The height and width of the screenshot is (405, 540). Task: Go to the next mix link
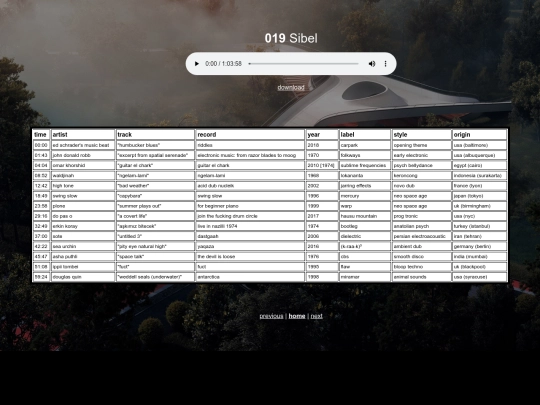click(x=316, y=316)
